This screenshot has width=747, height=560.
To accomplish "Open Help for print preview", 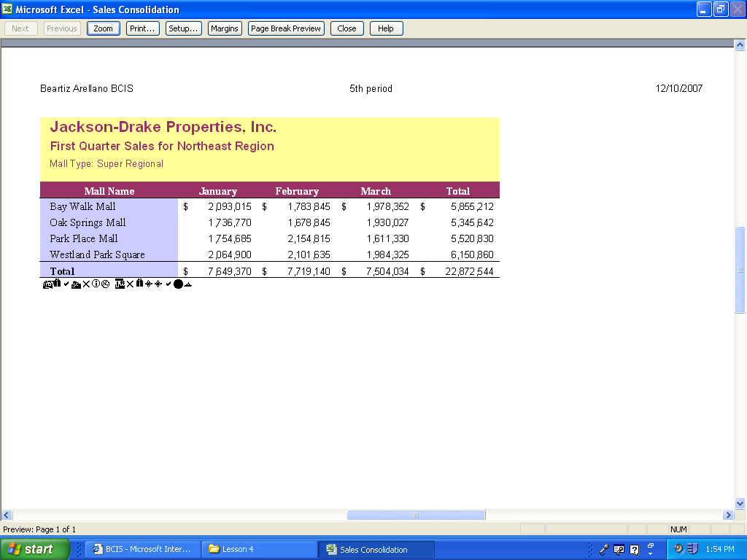I will 386,28.
